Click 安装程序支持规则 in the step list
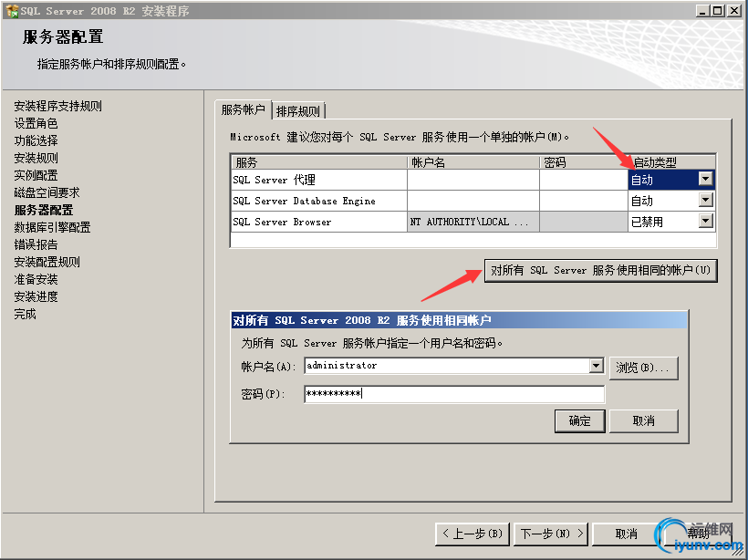The width and height of the screenshot is (748, 560). point(57,106)
